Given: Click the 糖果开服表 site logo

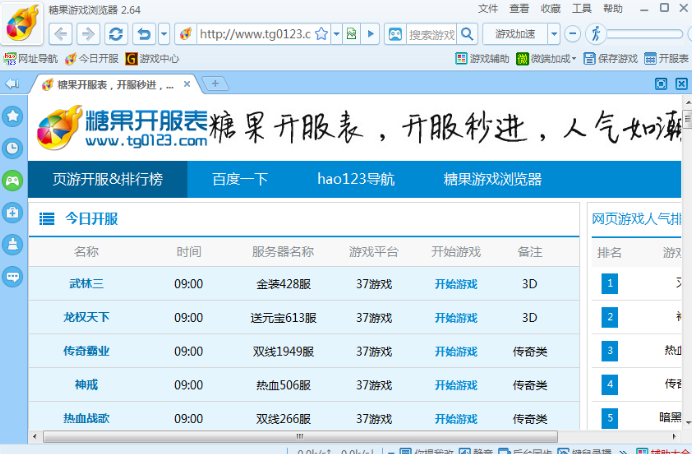Looking at the screenshot, I should click(x=122, y=128).
